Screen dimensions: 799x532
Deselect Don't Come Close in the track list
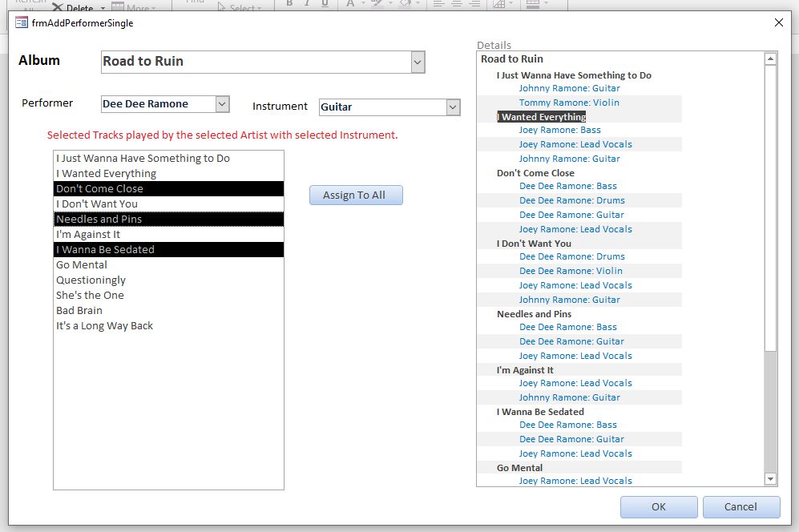tap(168, 189)
